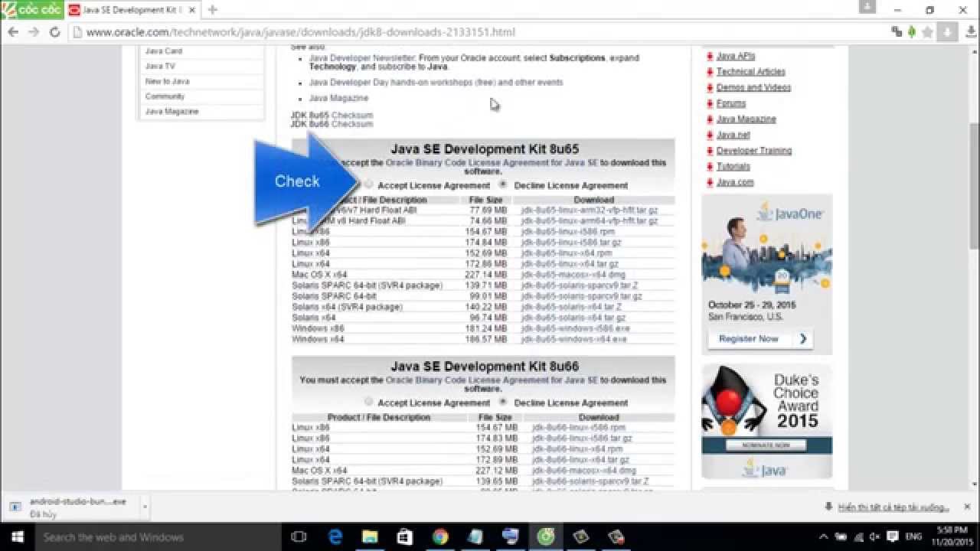Open android-studio download item options arrow
The image size is (980, 551).
click(x=144, y=507)
